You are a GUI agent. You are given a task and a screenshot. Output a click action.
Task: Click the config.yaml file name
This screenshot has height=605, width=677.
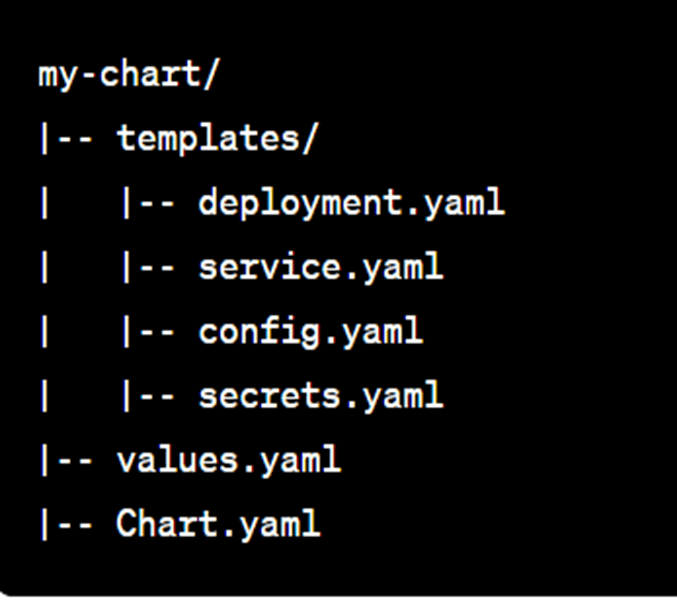[x=310, y=331]
